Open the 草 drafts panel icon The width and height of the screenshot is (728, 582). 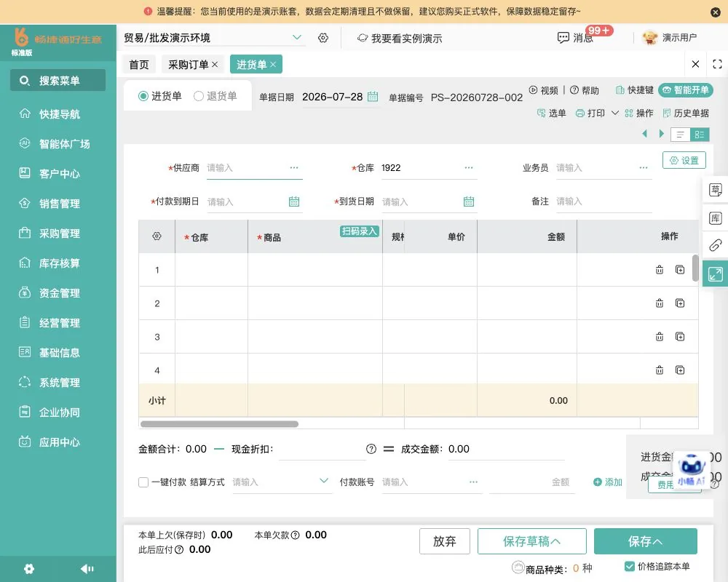click(716, 190)
